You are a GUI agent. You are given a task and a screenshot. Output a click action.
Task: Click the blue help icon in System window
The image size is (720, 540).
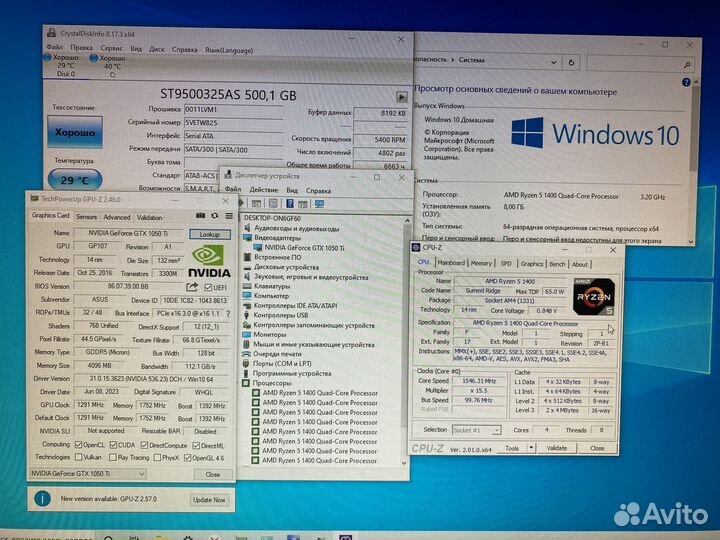point(686,83)
